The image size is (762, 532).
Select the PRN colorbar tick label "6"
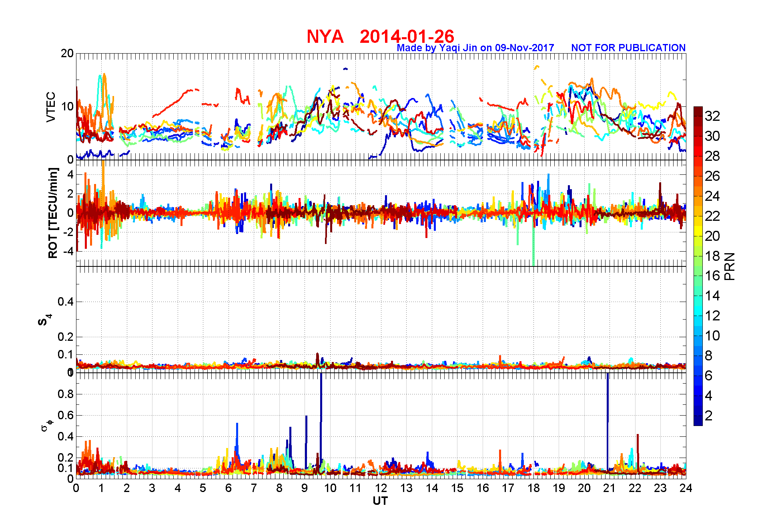709,376
